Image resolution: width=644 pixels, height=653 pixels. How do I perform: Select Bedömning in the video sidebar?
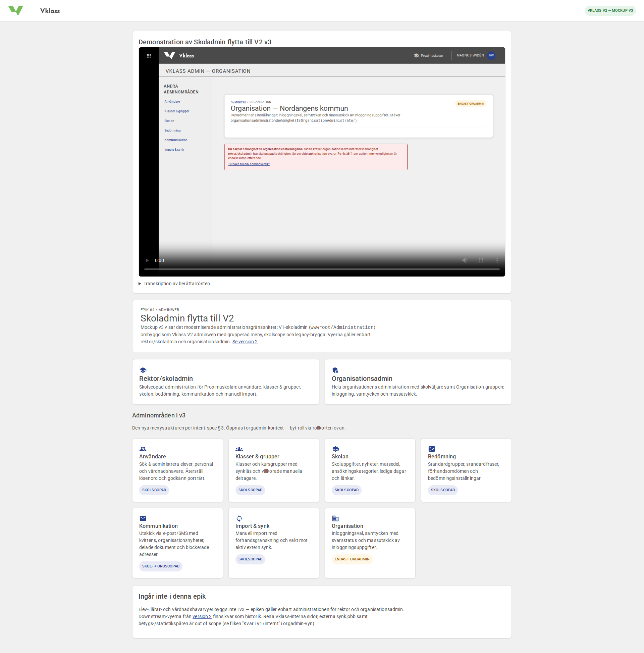point(172,131)
